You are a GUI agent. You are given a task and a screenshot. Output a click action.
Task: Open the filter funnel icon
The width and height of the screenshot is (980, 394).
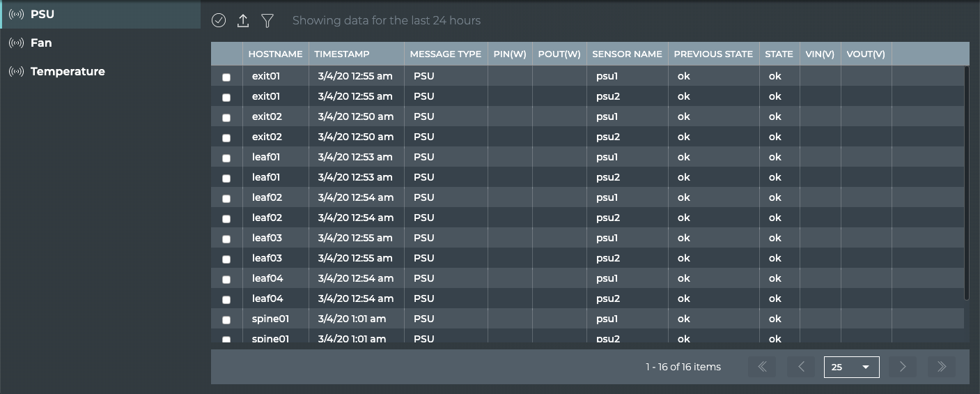[x=267, y=21]
